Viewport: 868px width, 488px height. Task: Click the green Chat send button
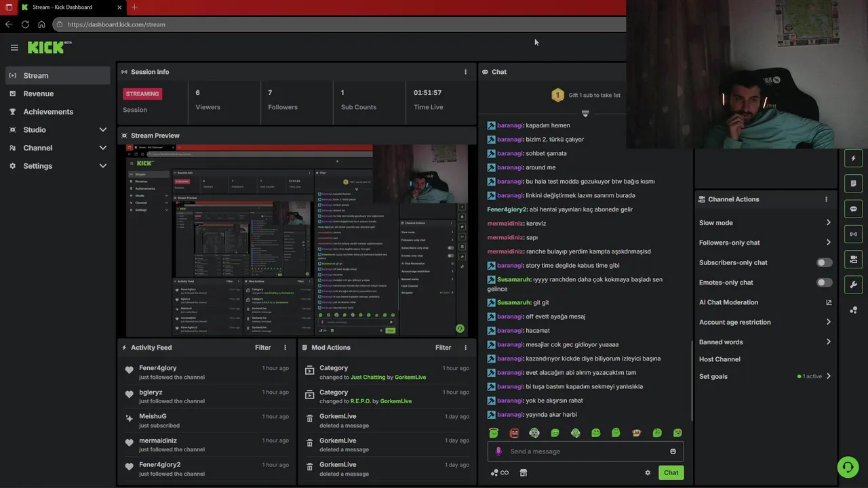pyautogui.click(x=671, y=473)
